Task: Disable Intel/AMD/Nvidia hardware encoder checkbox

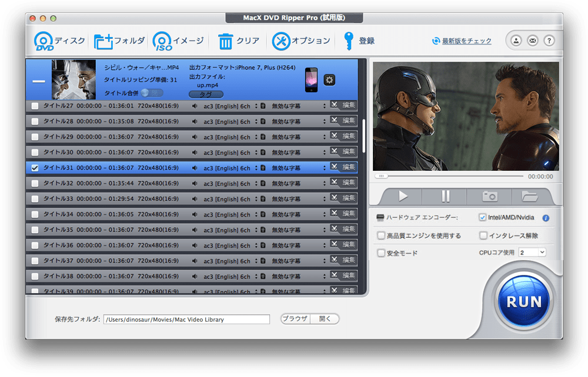Action: [x=483, y=217]
